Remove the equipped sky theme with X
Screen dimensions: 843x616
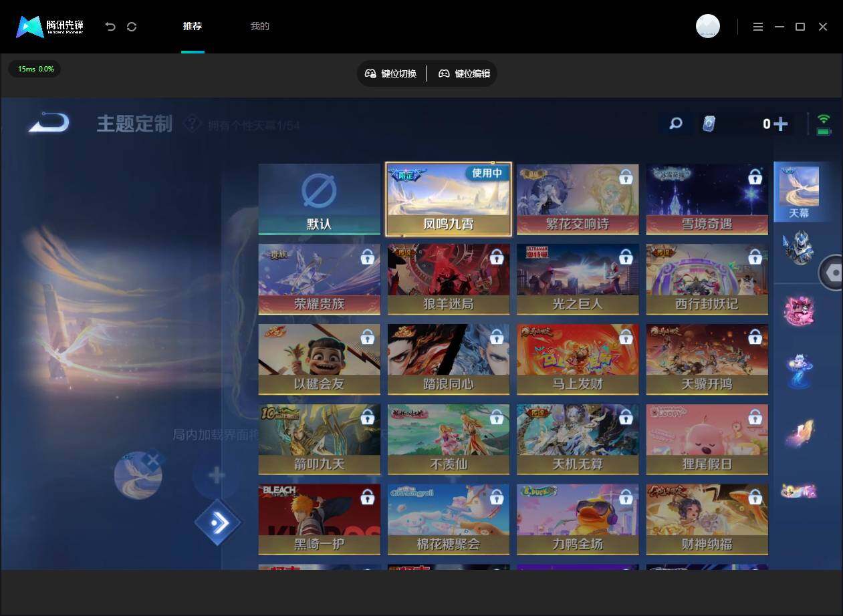(154, 460)
